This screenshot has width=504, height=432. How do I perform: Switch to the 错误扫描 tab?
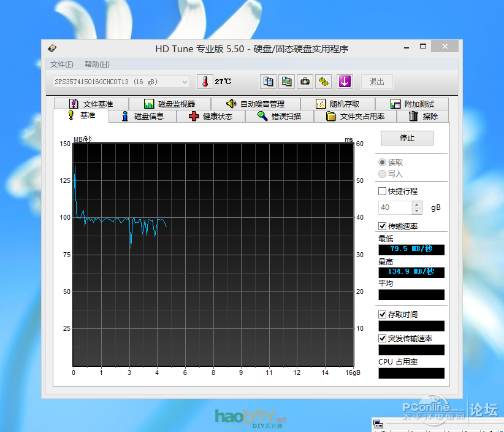280,116
